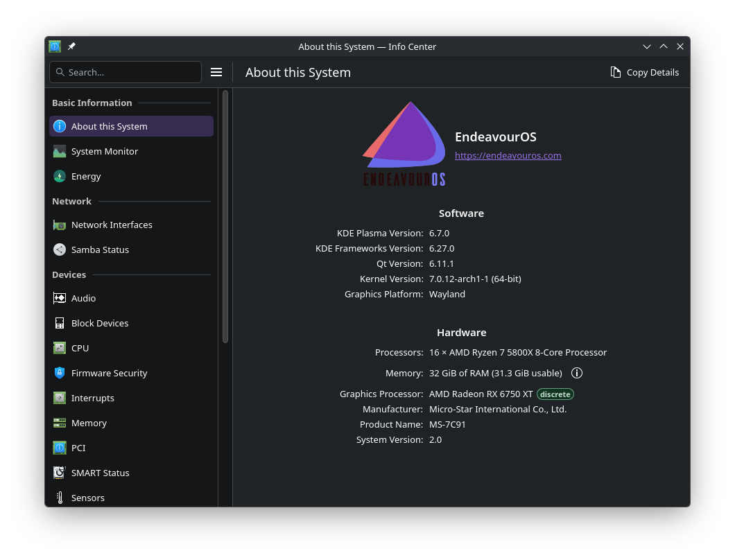Click the kernel version 7.0.12-arch1-1 text
735x560 pixels.
[475, 279]
